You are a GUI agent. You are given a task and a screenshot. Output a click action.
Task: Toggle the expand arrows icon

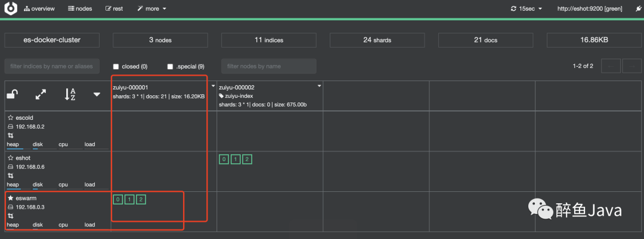41,95
